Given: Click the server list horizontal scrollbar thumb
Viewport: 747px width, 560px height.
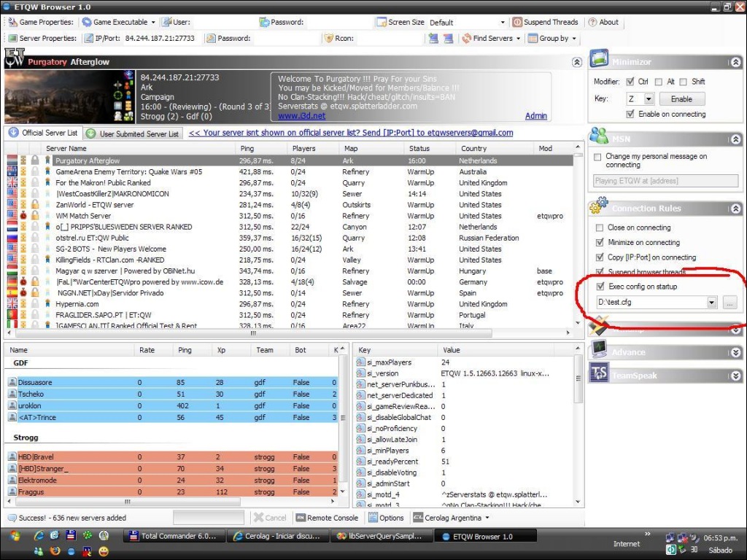Looking at the screenshot, I should pyautogui.click(x=252, y=332).
